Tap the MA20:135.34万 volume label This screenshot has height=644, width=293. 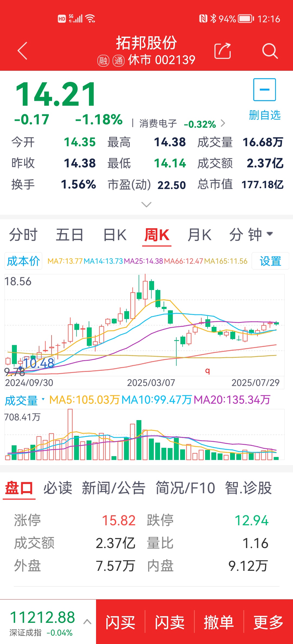pyautogui.click(x=232, y=400)
